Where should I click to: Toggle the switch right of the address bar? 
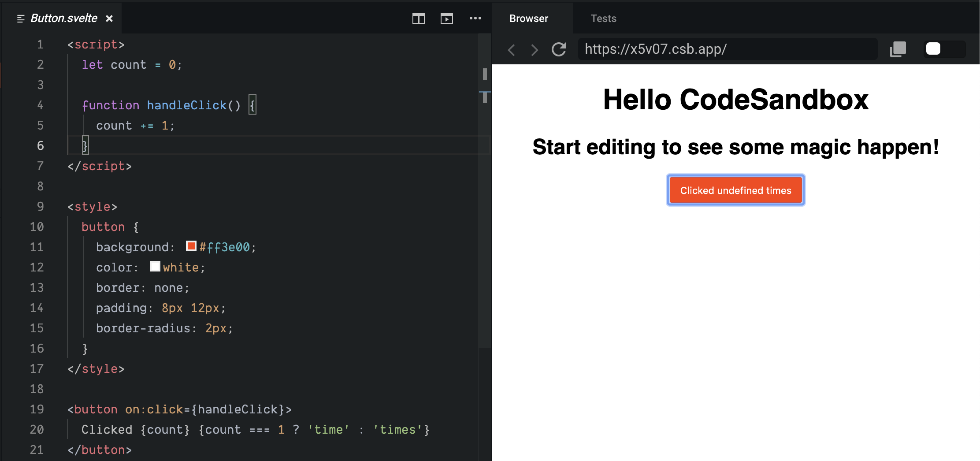coord(944,49)
